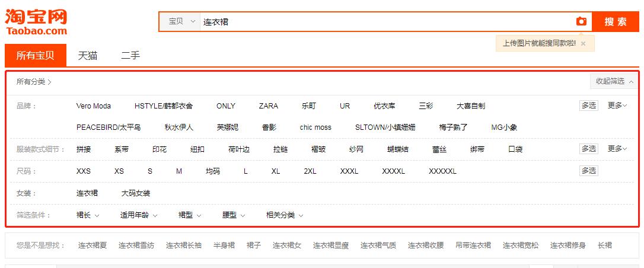Select the 拉链 style detail
644x268 pixels.
pyautogui.click(x=280, y=149)
